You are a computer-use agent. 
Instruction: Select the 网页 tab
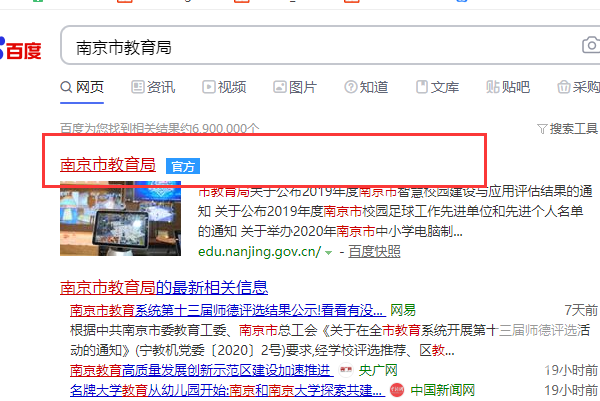(x=82, y=87)
